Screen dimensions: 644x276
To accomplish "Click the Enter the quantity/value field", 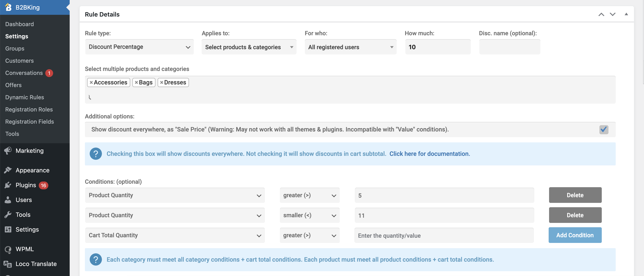I will click(444, 235).
